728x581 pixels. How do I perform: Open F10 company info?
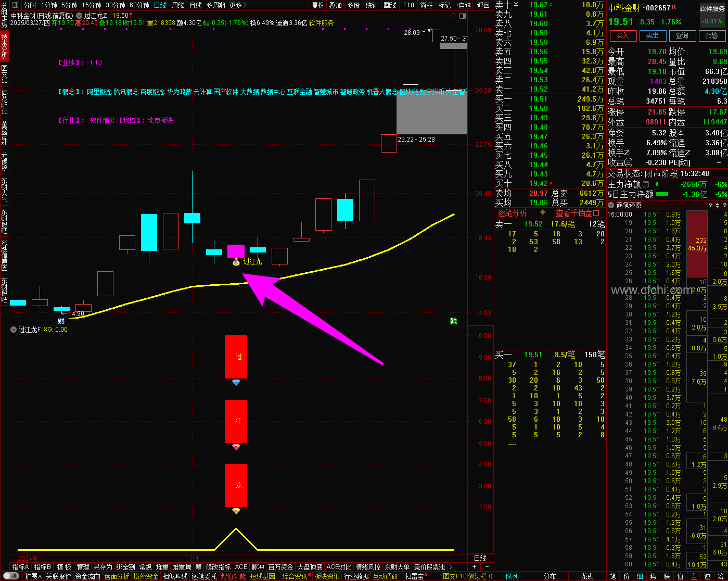pos(408,5)
